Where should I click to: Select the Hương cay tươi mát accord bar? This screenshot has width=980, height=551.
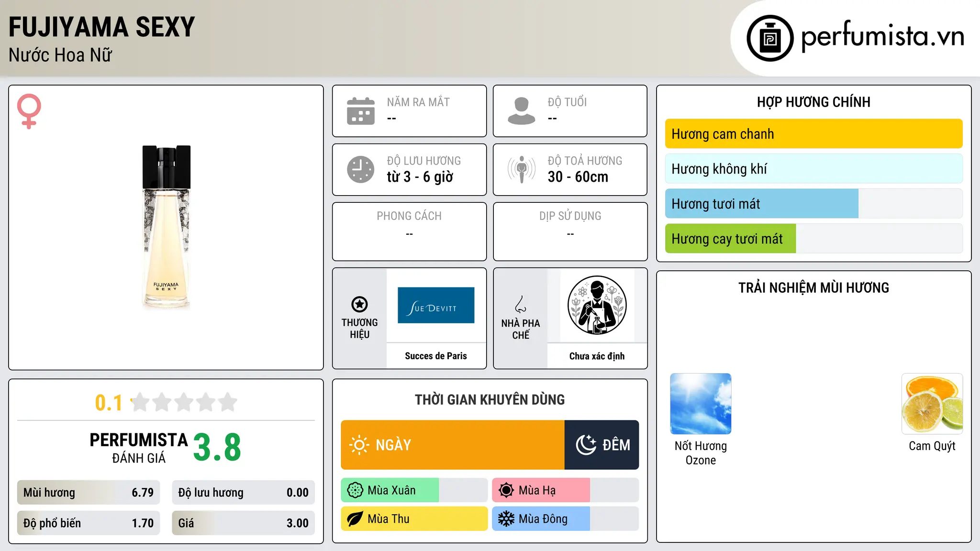point(813,239)
